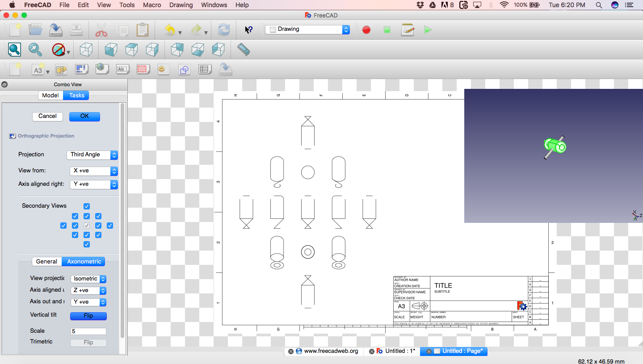643x364 pixels.
Task: Open the Projection Third Angle dropdown
Action: 92,155
